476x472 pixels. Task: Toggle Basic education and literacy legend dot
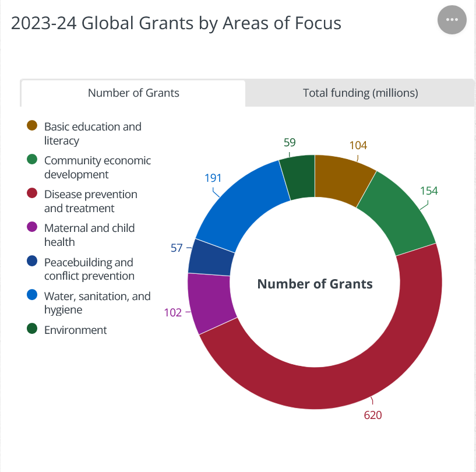pyautogui.click(x=33, y=126)
